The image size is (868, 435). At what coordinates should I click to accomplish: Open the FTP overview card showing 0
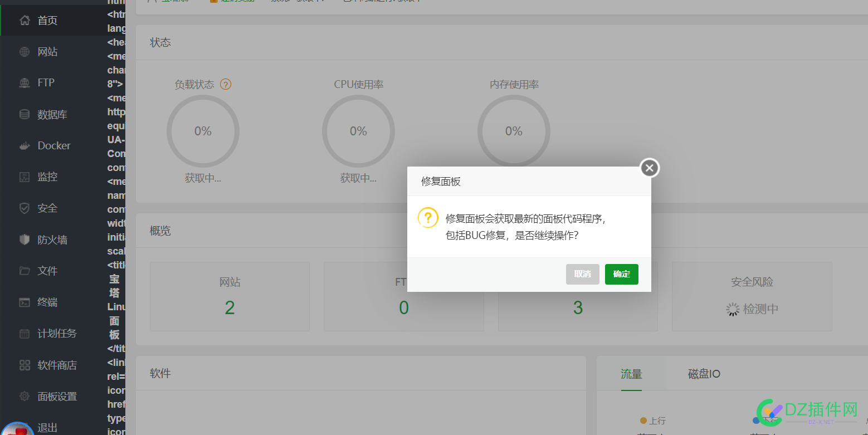tap(404, 296)
